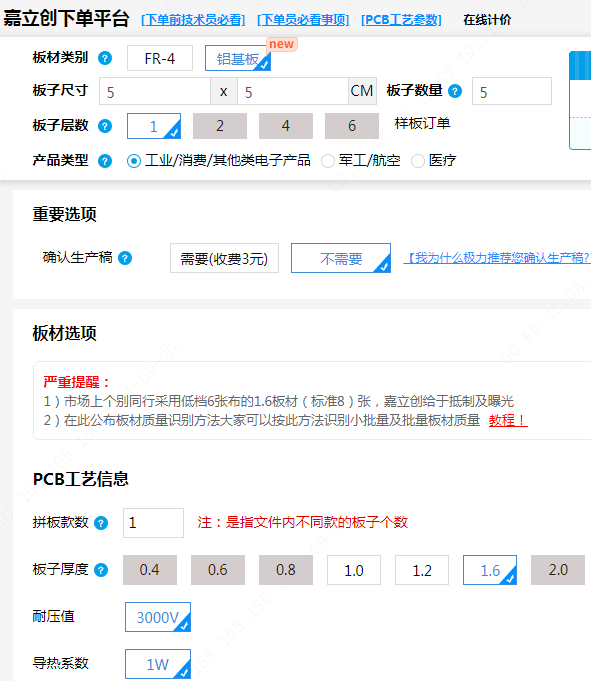Open PCB工艺参数 link in header
This screenshot has height=681, width=591.
tap(401, 20)
